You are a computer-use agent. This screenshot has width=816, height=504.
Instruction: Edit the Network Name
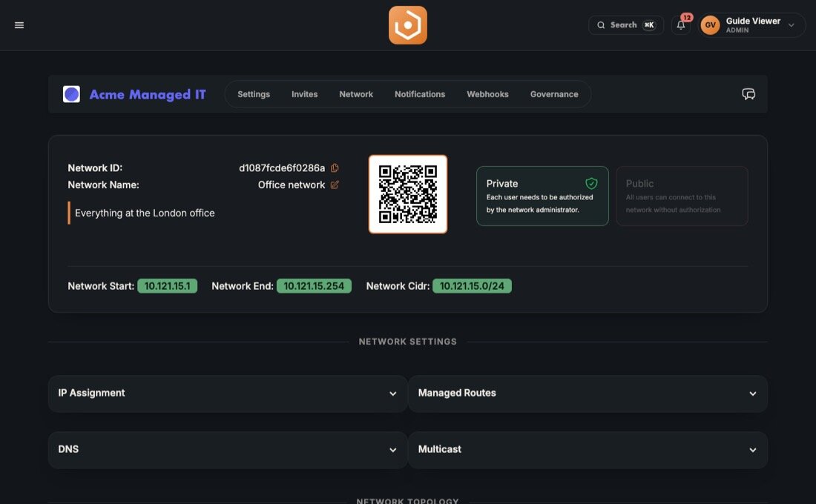pyautogui.click(x=335, y=185)
